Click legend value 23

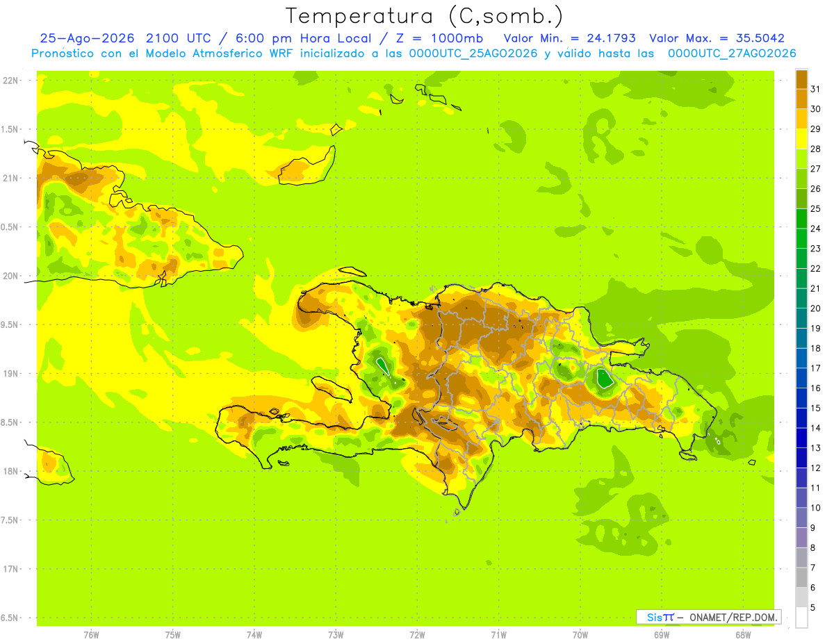(x=815, y=249)
